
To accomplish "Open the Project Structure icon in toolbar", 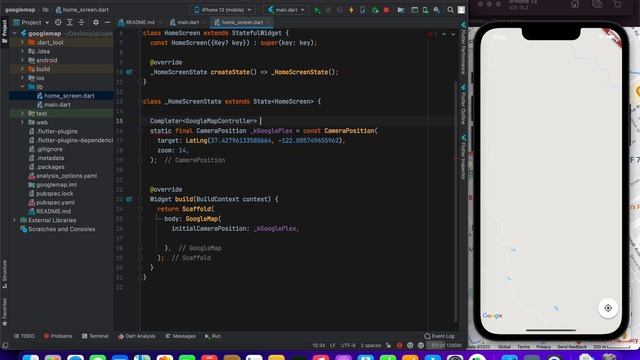I will coord(401,10).
